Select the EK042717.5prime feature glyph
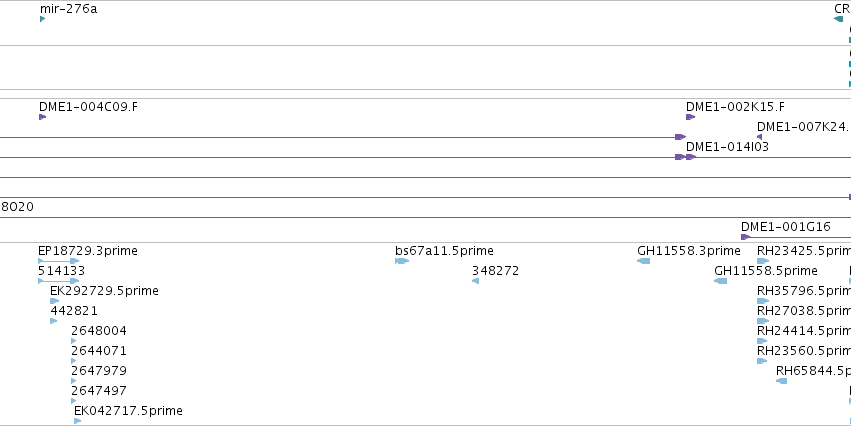Screen dimensions: 851x426 78,421
